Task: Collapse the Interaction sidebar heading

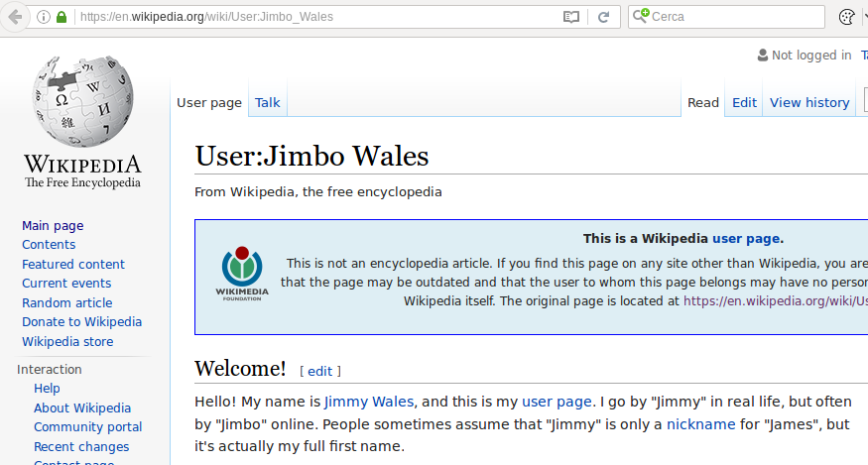Action: click(x=50, y=369)
